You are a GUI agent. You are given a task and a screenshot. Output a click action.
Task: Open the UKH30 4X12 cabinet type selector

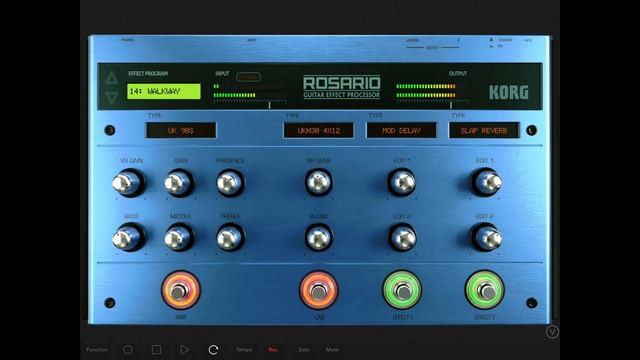(x=319, y=131)
